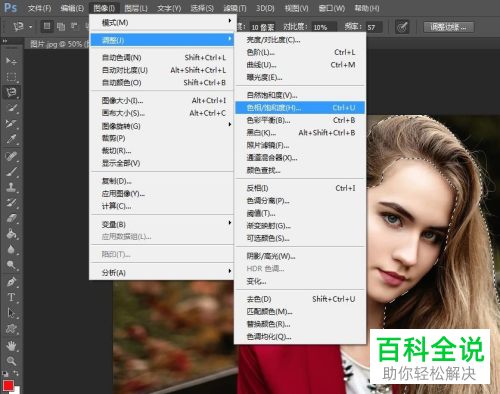500x394 pixels.
Task: Open the 图层(L) menu
Action: tap(136, 8)
